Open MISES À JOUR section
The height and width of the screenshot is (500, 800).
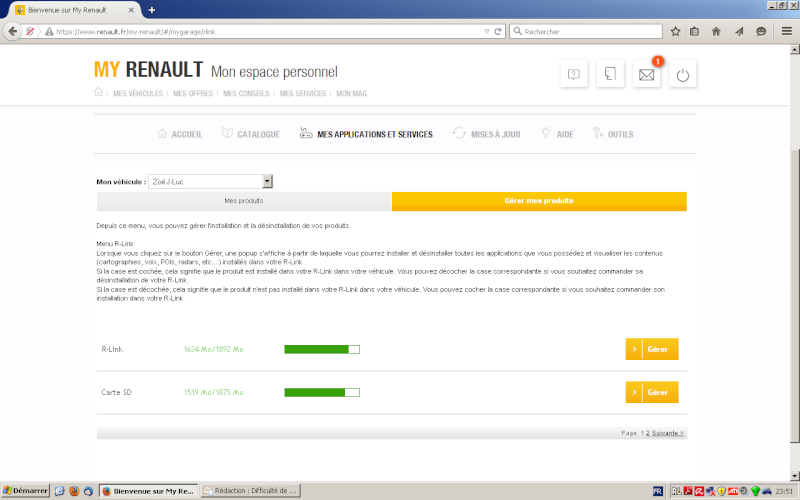click(487, 134)
